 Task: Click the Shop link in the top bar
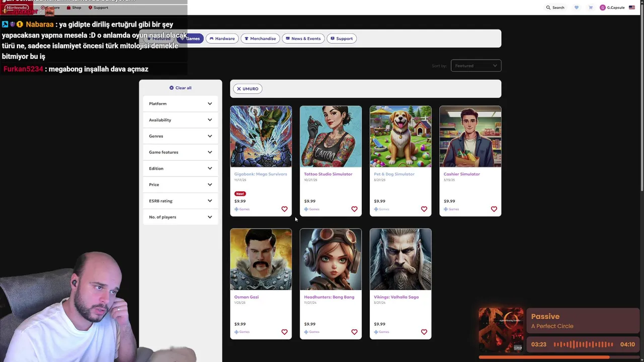tap(73, 8)
